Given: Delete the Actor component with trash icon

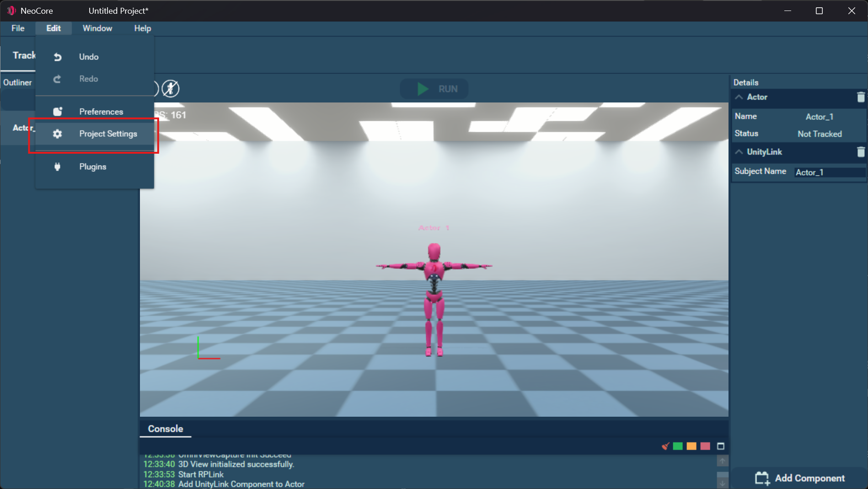Looking at the screenshot, I should pos(860,97).
